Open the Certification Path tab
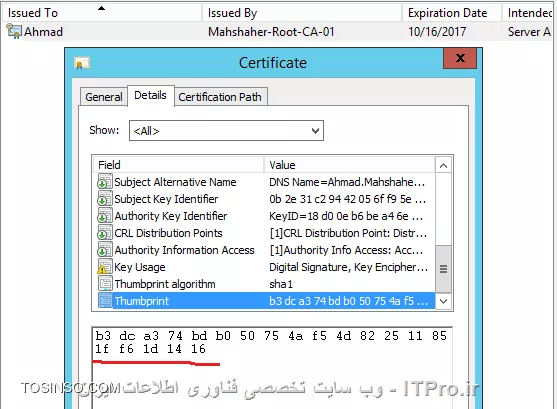 220,97
